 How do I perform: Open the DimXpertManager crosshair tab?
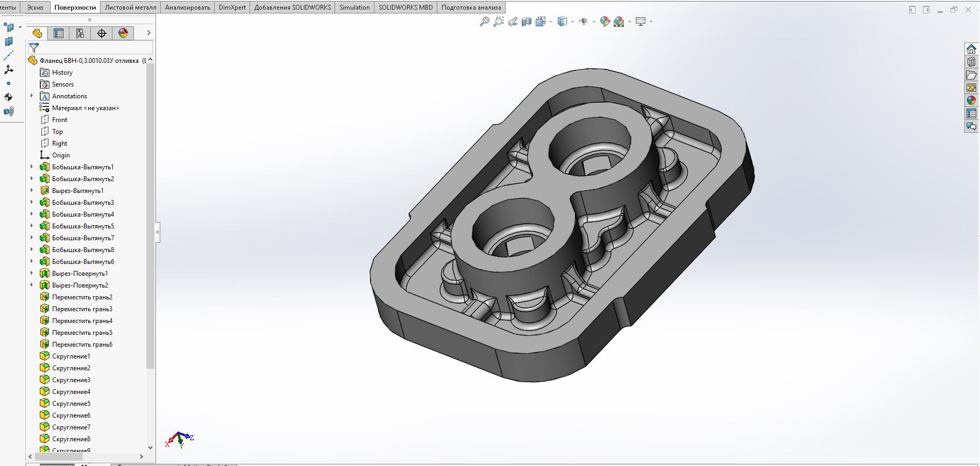coord(102,33)
